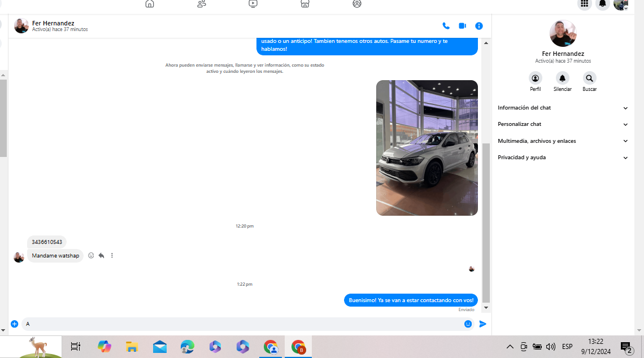Open more actions plus icon beside input
Image resolution: width=644 pixels, height=358 pixels.
coord(15,324)
